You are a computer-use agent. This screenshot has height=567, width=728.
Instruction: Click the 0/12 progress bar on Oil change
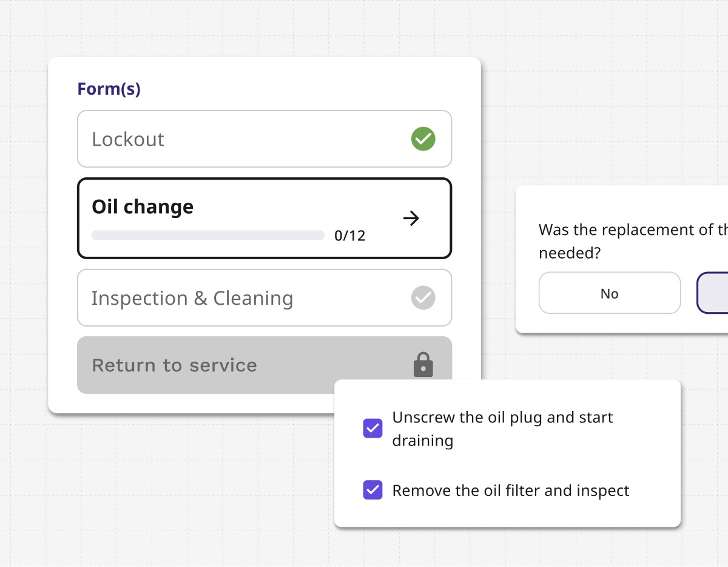pos(207,234)
